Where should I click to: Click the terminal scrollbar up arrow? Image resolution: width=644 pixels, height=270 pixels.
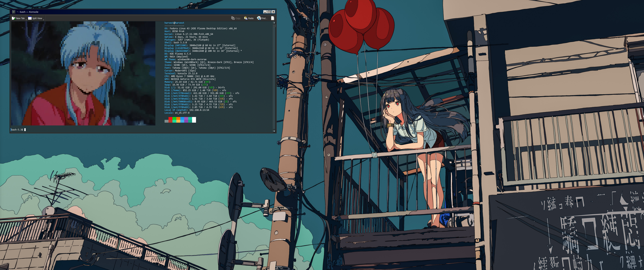coord(274,23)
